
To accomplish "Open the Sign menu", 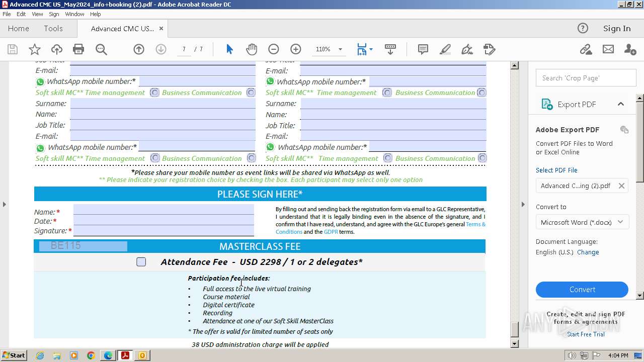I will [x=54, y=14].
